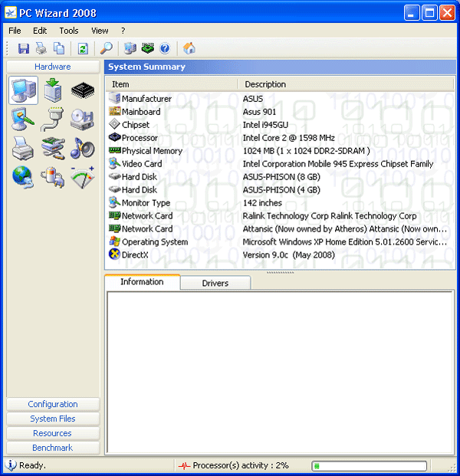Select the Operating System row
Image resolution: width=460 pixels, height=476 pixels.
pyautogui.click(x=280, y=242)
